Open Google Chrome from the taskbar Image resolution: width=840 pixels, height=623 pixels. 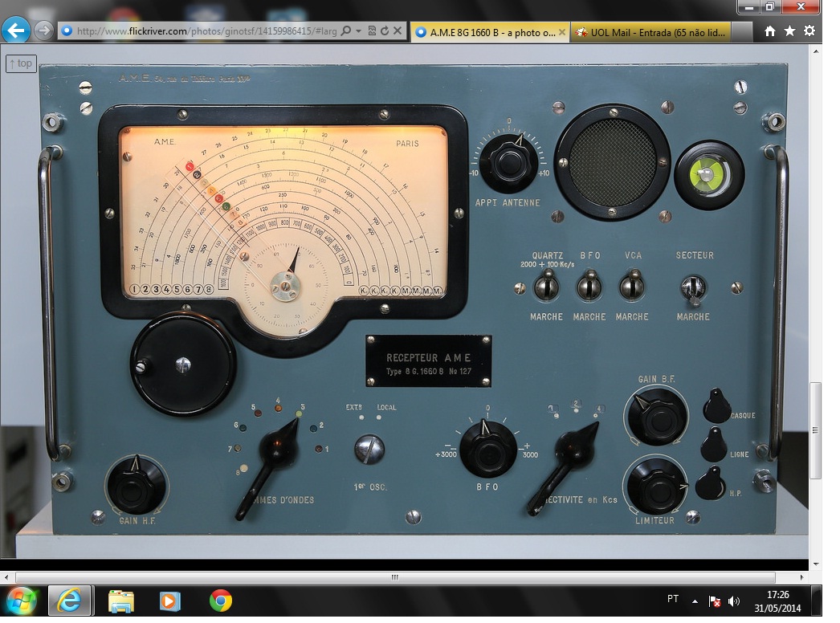220,601
